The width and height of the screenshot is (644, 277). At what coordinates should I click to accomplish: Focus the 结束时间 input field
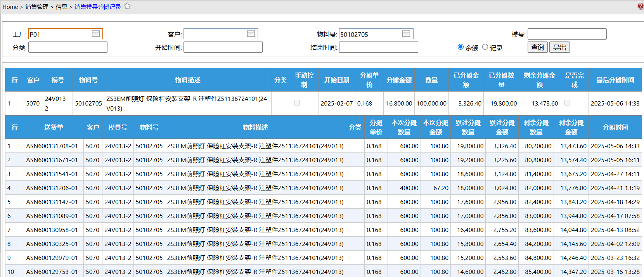click(x=379, y=47)
